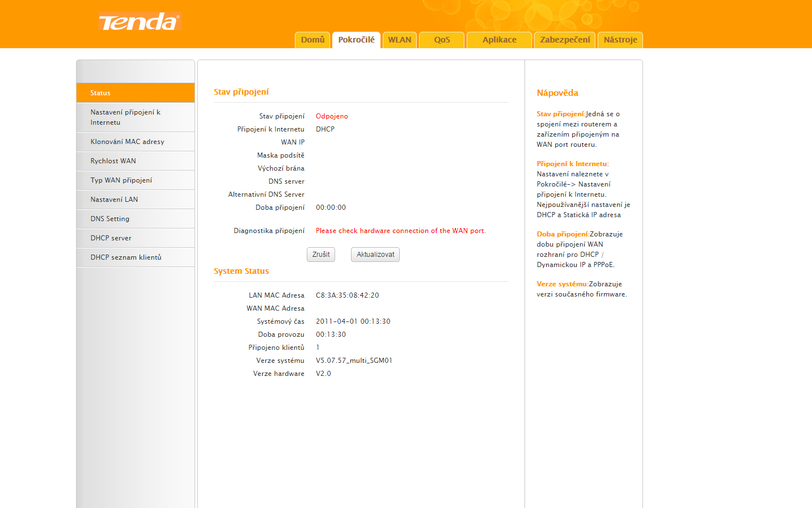Go to the Aplikace tab
The width and height of the screenshot is (812, 508).
tap(499, 40)
